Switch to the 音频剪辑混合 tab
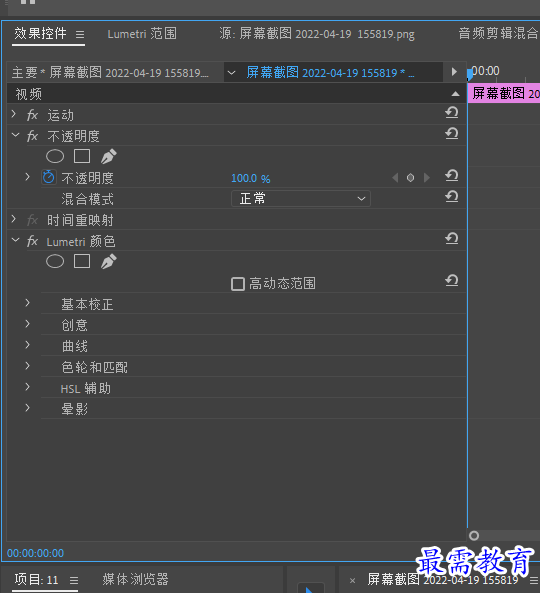Viewport: 540px width, 593px height. (498, 34)
